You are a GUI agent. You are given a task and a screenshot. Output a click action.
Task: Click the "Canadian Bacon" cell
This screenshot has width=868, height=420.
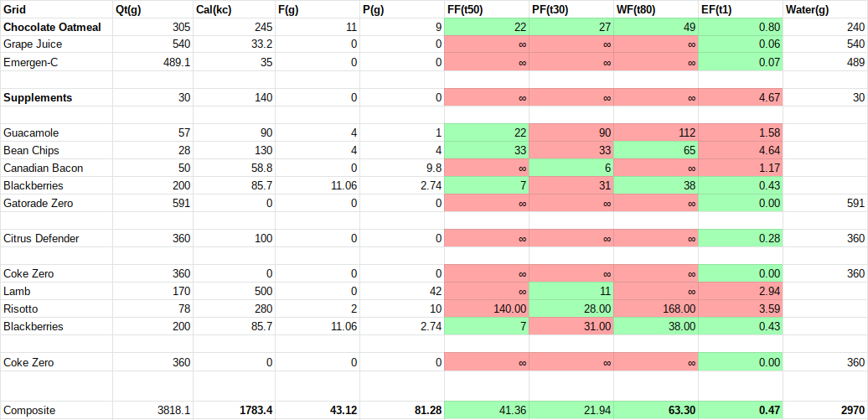point(43,168)
